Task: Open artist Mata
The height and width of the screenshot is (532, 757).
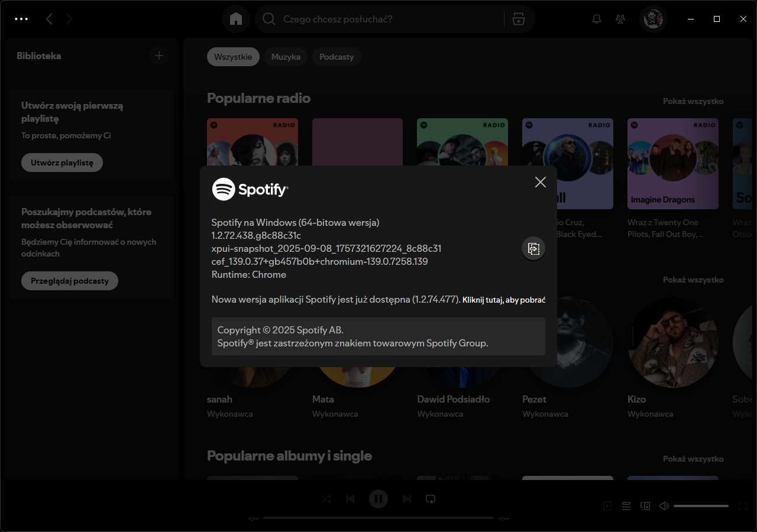Action: (323, 399)
